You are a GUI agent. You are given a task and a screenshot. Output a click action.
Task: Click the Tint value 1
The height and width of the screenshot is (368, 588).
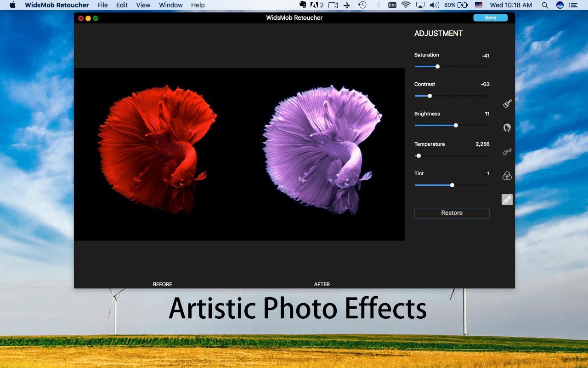pyautogui.click(x=488, y=173)
